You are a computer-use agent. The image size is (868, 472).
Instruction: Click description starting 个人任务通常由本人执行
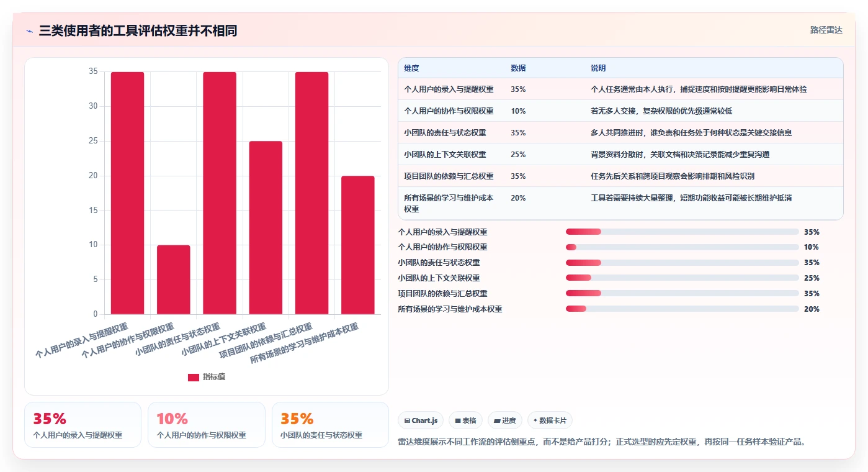click(x=699, y=89)
